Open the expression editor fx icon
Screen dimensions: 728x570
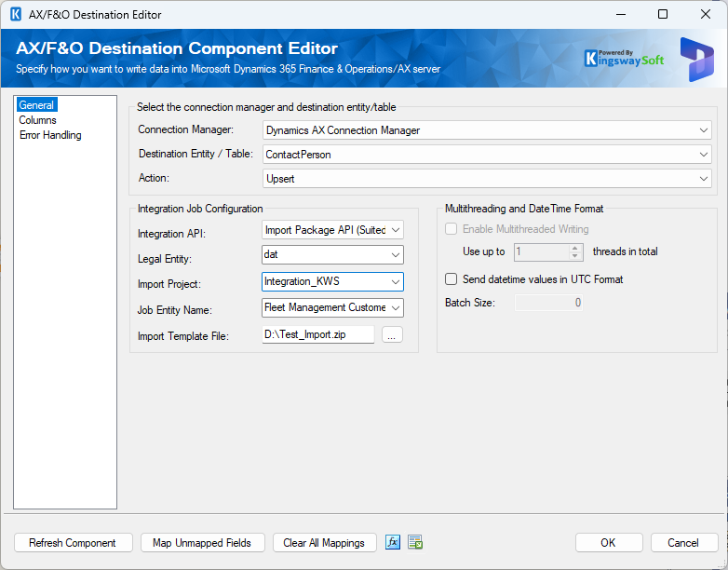(x=393, y=542)
